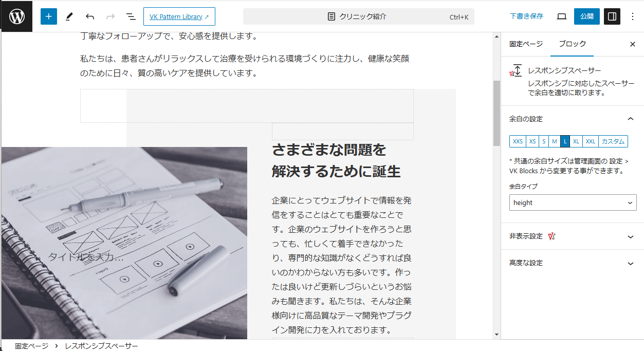Switch to the 固定ページ tab
The image size is (644, 351).
[x=526, y=44]
